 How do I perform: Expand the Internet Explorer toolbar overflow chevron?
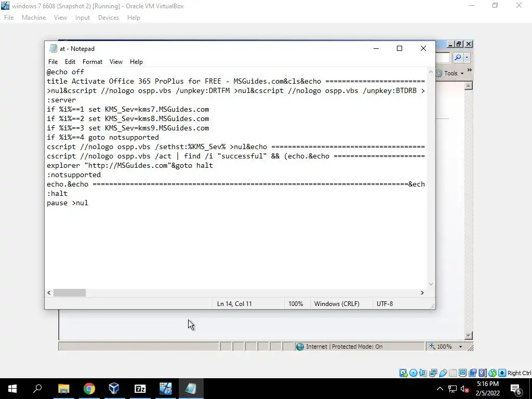tap(470, 70)
